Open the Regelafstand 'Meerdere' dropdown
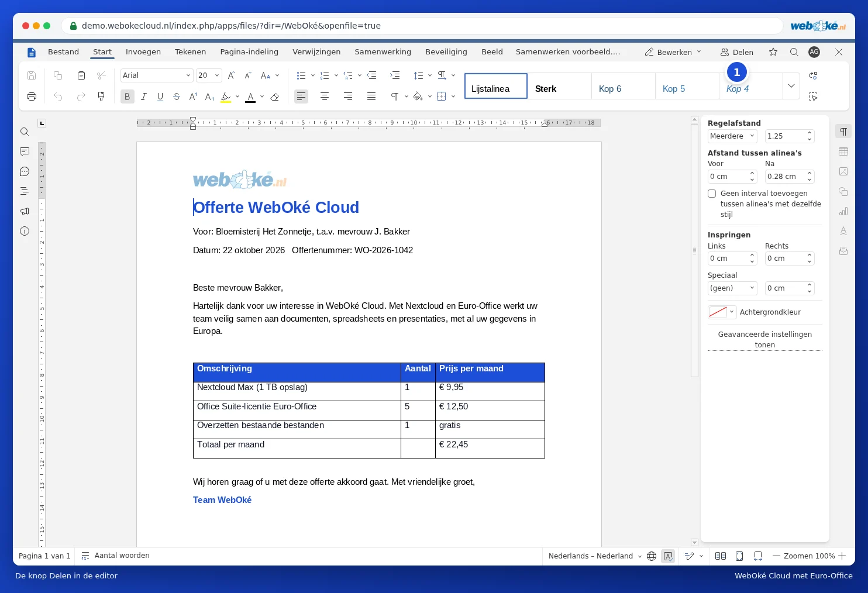This screenshot has width=868, height=593. [732, 136]
